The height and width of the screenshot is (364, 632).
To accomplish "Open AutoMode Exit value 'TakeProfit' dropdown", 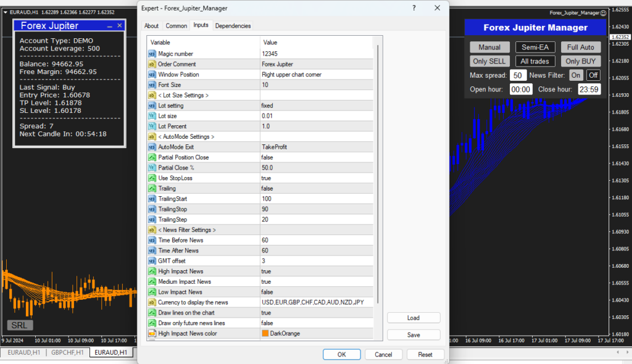I will pyautogui.click(x=317, y=147).
